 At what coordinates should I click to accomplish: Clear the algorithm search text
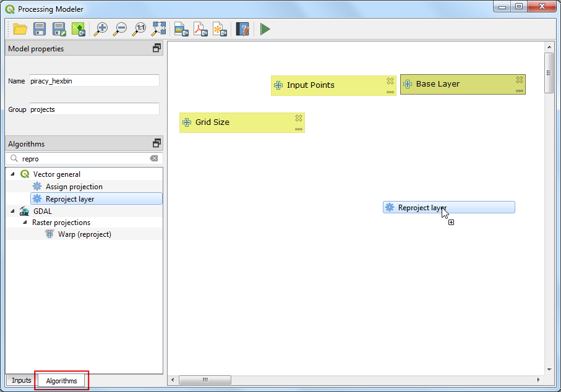click(154, 158)
